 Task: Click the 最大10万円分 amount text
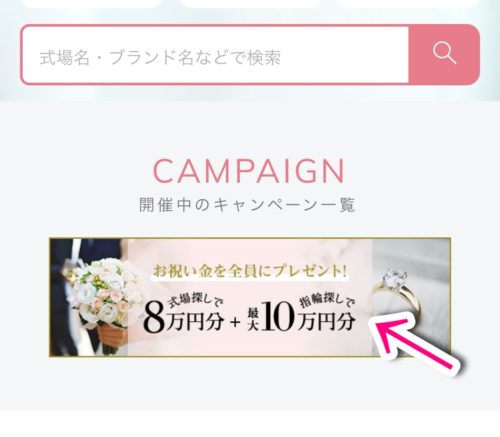point(301,317)
